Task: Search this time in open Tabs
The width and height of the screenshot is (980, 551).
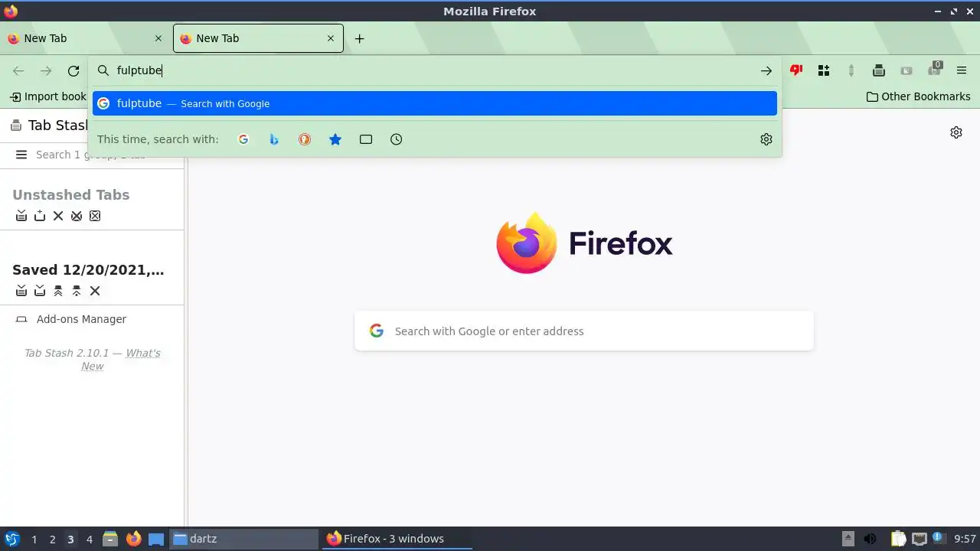Action: 366,139
